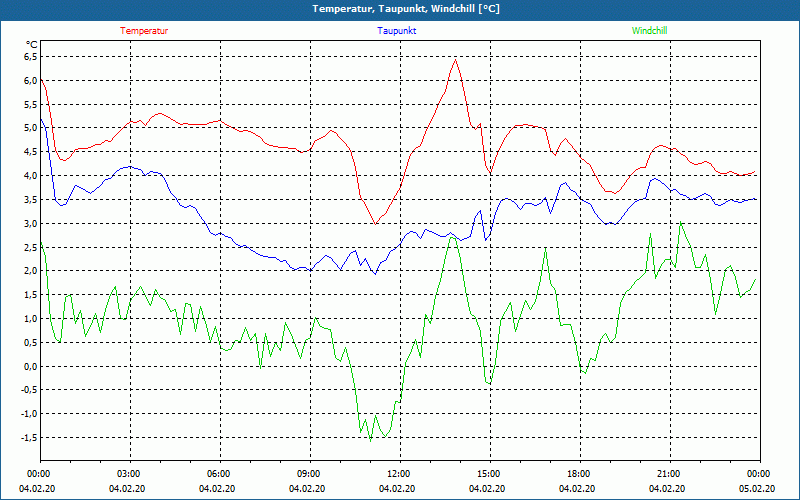Viewport: 800px width, 500px height.
Task: Click the °C unit label on the y-axis
Action: [x=32, y=45]
